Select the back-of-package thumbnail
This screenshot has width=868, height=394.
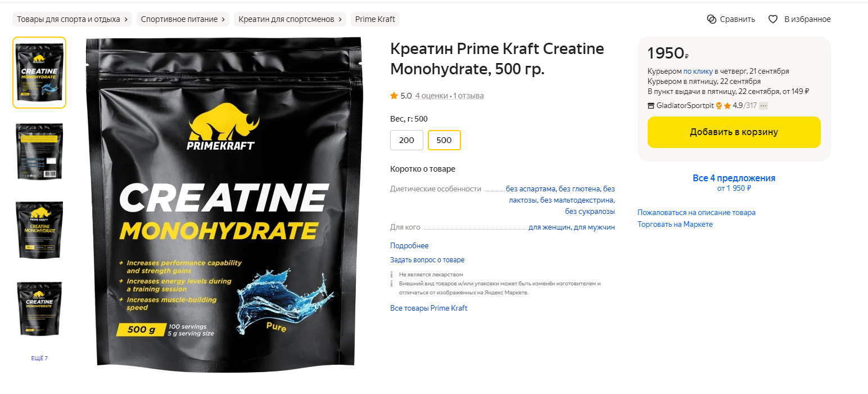39,151
